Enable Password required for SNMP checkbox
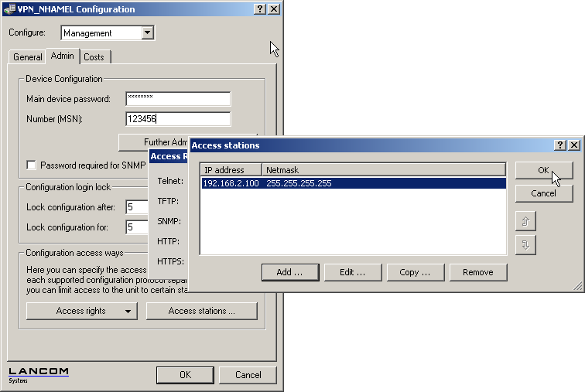The width and height of the screenshot is (585, 392). click(31, 165)
